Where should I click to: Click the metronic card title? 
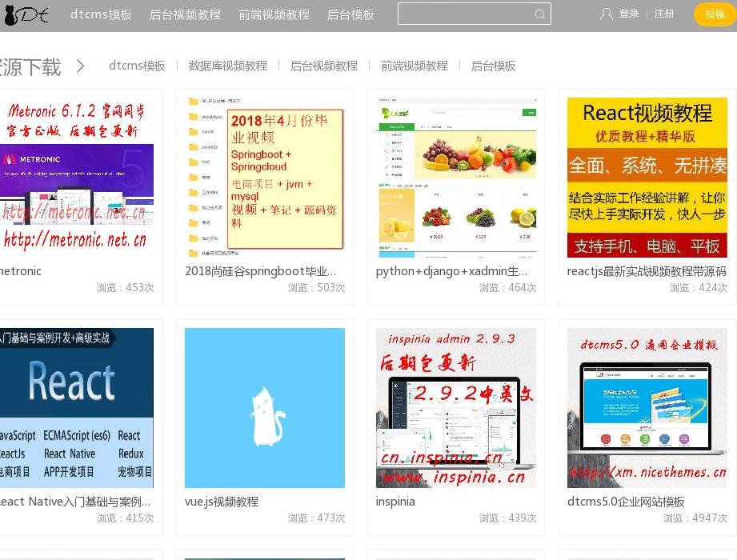[x=21, y=271]
